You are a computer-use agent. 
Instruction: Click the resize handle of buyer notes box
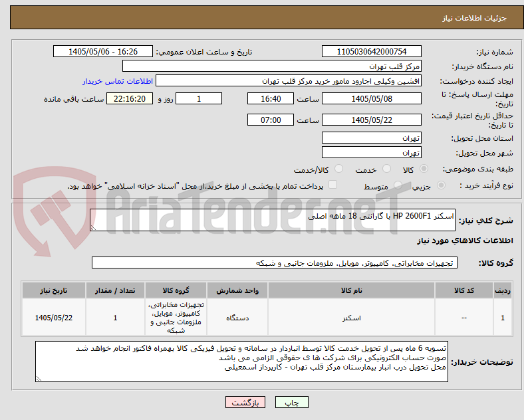pyautogui.click(x=39, y=379)
